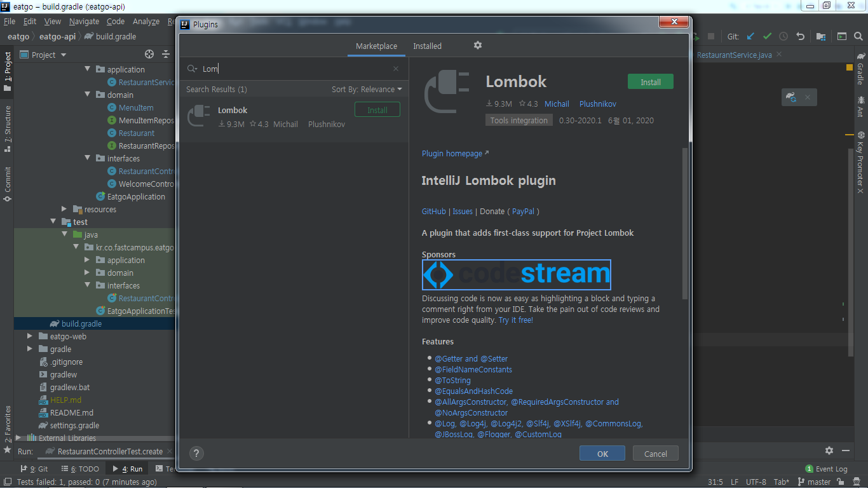The height and width of the screenshot is (488, 868).
Task: Open the Navigate menu
Action: click(x=84, y=21)
